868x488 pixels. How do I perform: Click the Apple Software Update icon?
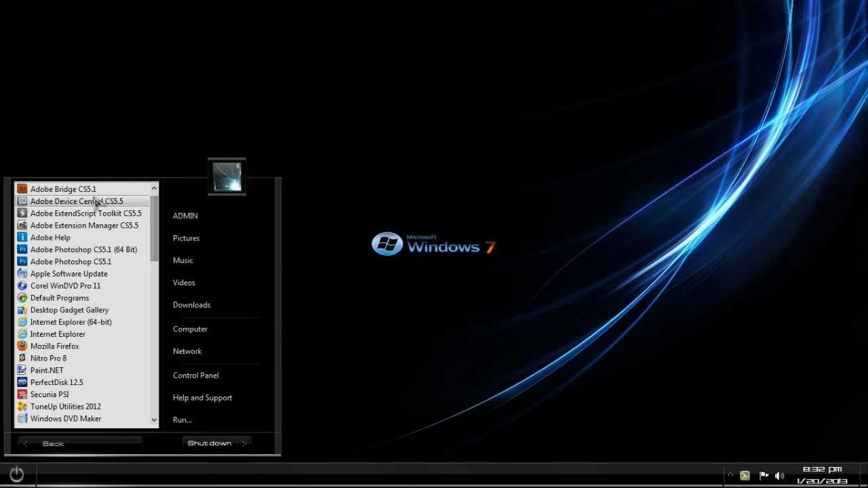click(x=22, y=274)
